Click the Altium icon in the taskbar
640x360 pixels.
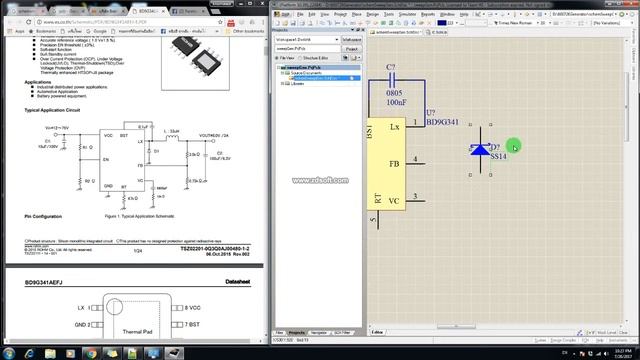pyautogui.click(x=174, y=353)
